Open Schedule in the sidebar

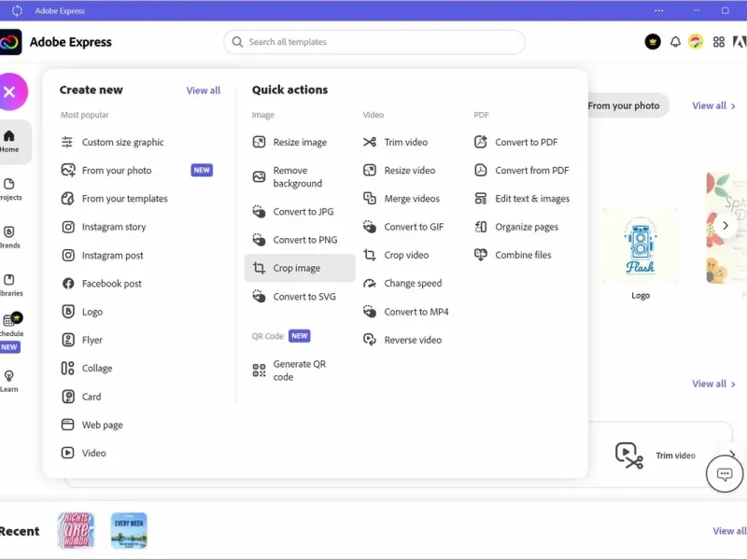(10, 325)
